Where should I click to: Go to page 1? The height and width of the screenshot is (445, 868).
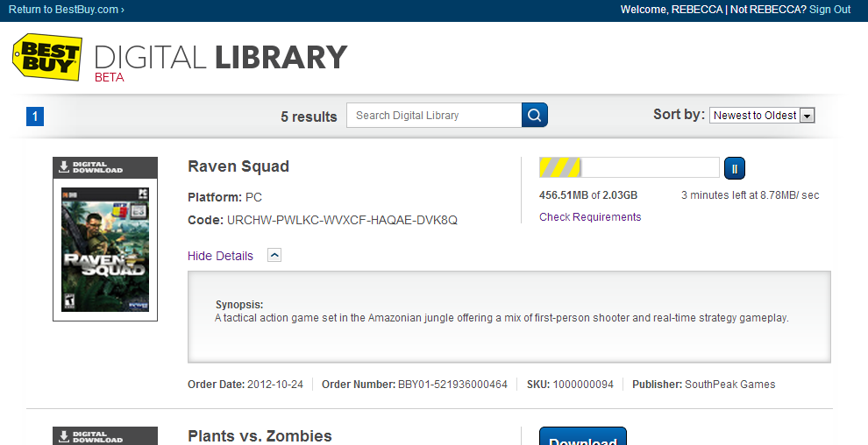coord(35,117)
